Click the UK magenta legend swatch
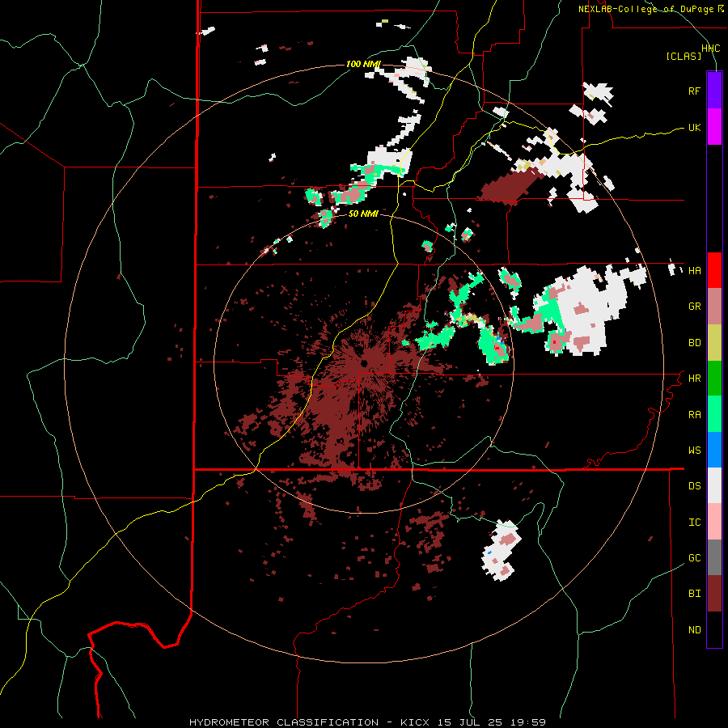The width and height of the screenshot is (728, 728). click(x=714, y=127)
